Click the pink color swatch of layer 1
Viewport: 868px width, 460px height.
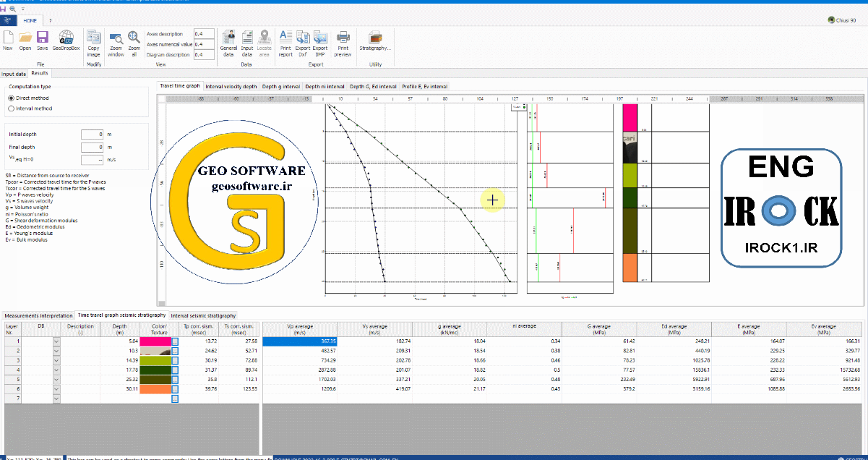click(155, 341)
